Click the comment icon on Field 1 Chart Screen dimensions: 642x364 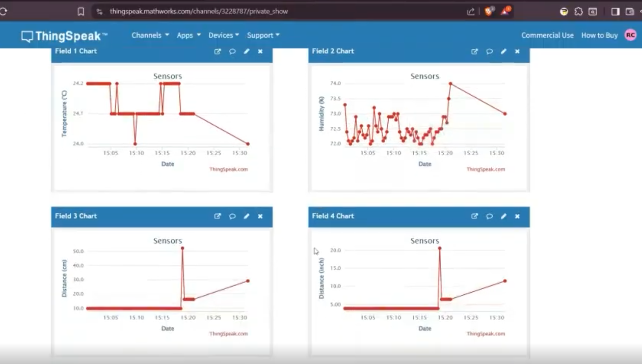pyautogui.click(x=232, y=51)
